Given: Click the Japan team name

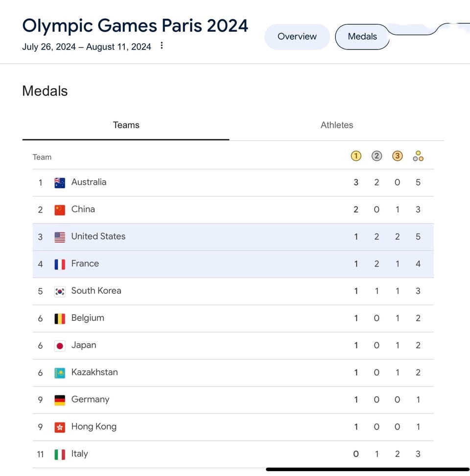Looking at the screenshot, I should (84, 345).
